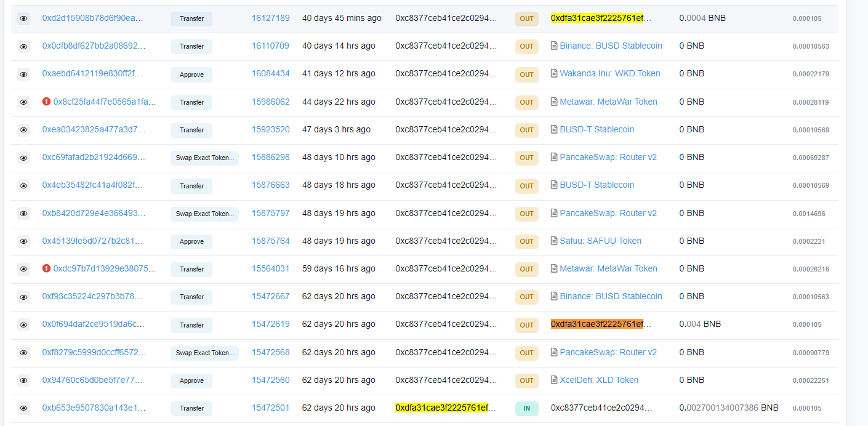Click the green IN direction badge
Viewport: 868px width, 426px height.
526,408
